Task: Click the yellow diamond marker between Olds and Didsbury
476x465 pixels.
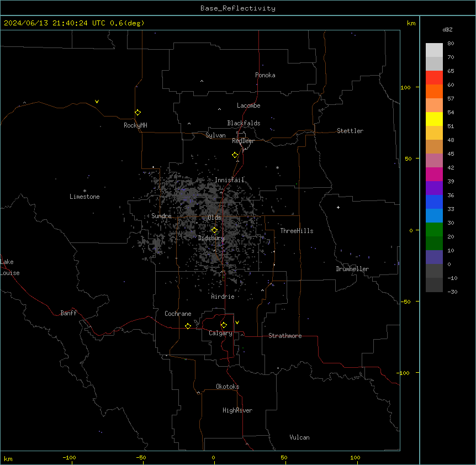Action: point(214,230)
